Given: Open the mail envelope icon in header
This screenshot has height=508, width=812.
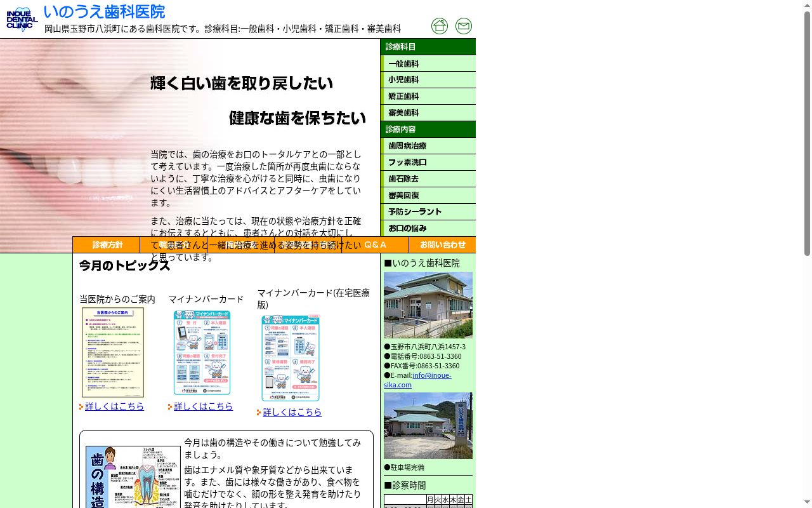Looking at the screenshot, I should pos(464,26).
